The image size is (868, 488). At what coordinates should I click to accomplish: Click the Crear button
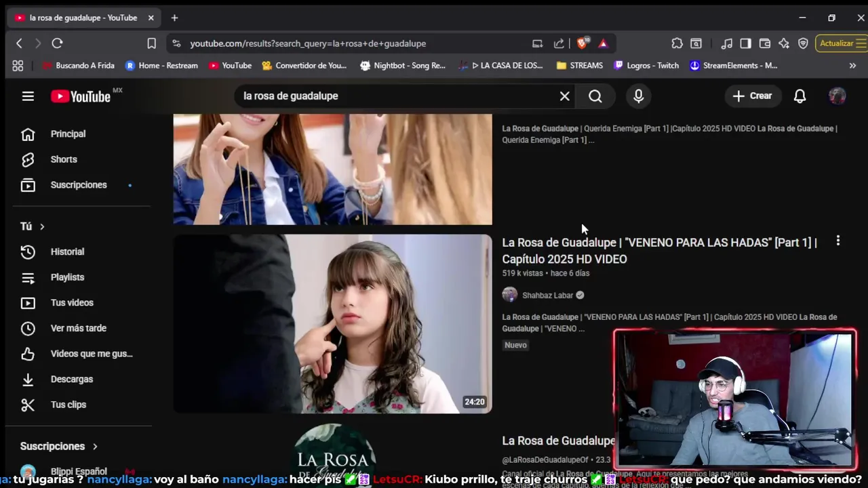point(752,96)
